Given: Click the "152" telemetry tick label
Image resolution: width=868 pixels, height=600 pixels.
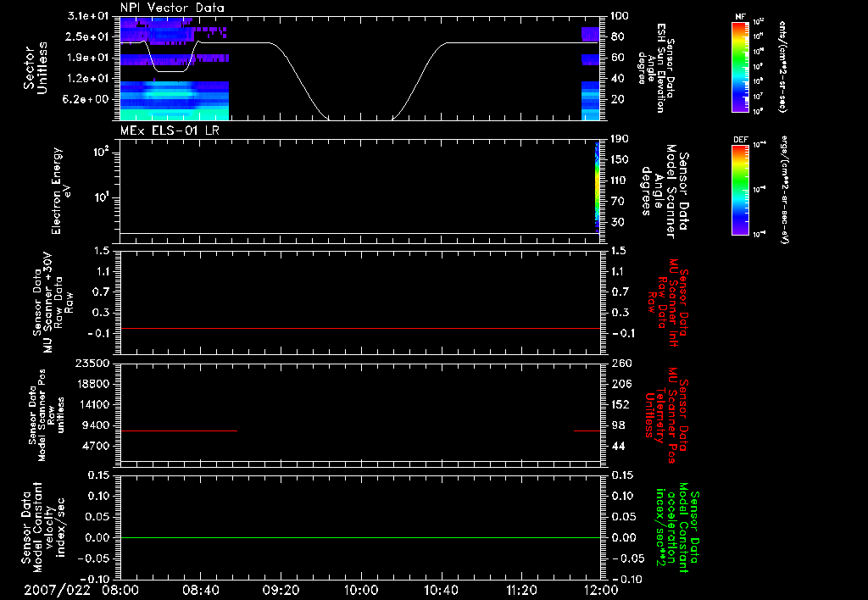Looking at the screenshot, I should [x=621, y=404].
